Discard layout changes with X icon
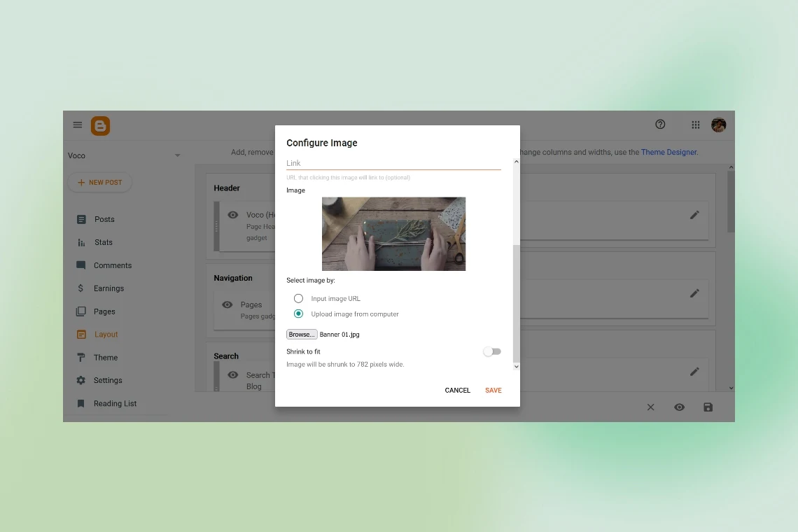Viewport: 798px width, 532px height. (650, 407)
